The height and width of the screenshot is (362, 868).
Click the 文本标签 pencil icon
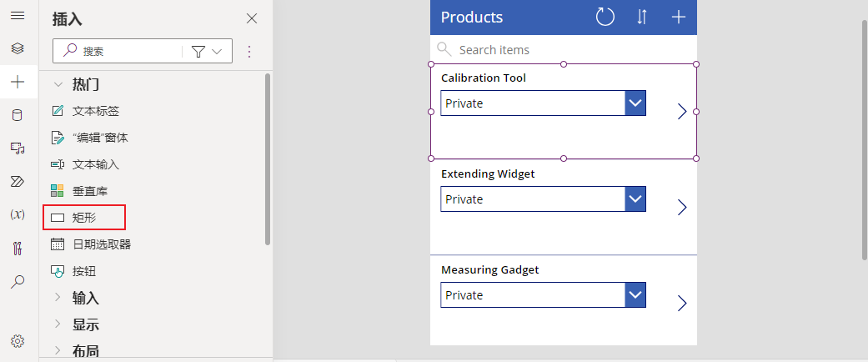(x=58, y=111)
